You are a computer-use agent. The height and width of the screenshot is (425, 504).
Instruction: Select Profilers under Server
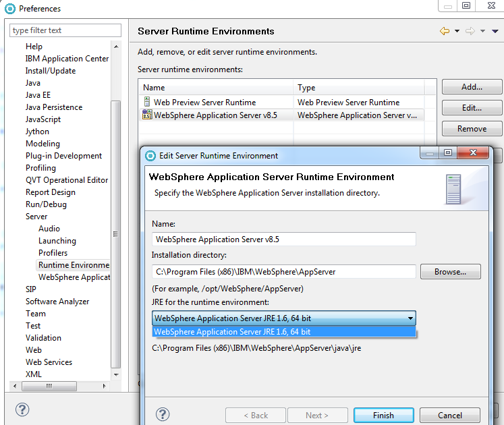pyautogui.click(x=53, y=253)
